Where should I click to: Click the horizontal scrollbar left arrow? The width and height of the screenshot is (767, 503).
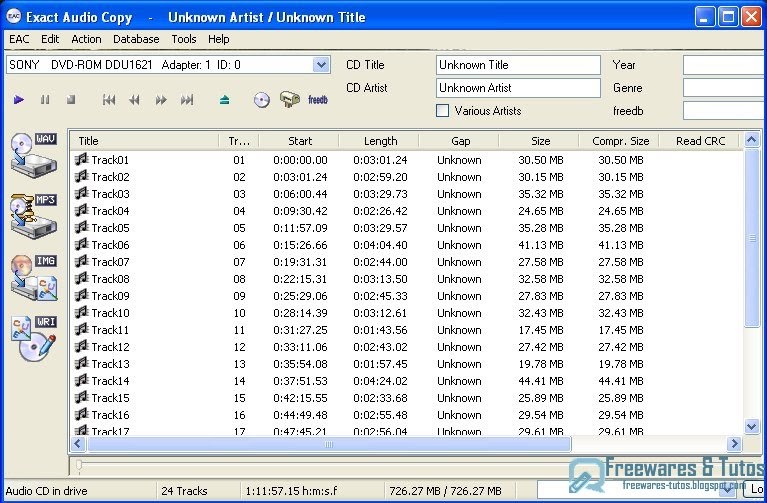click(x=78, y=444)
